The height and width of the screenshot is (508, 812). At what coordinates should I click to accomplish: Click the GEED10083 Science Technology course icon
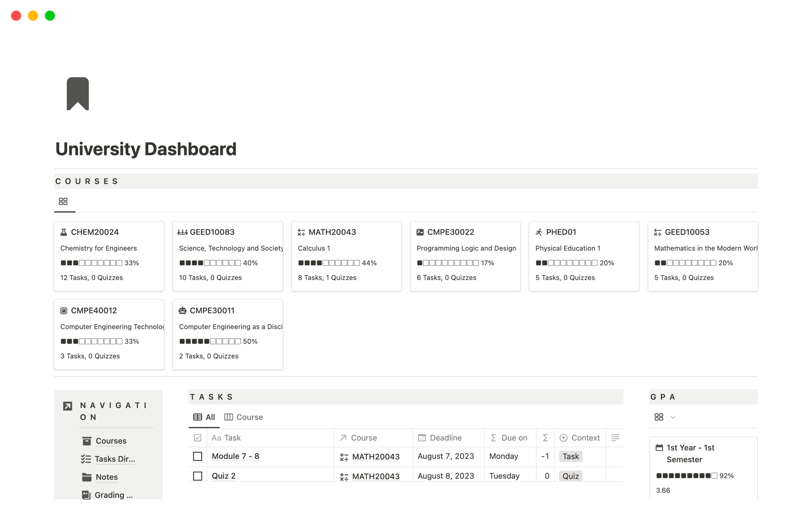(x=183, y=232)
